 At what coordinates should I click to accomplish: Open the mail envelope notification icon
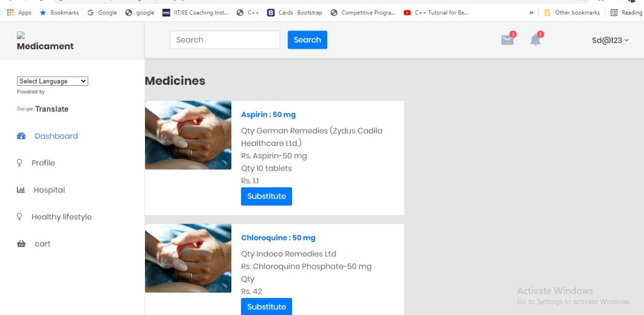pos(508,40)
